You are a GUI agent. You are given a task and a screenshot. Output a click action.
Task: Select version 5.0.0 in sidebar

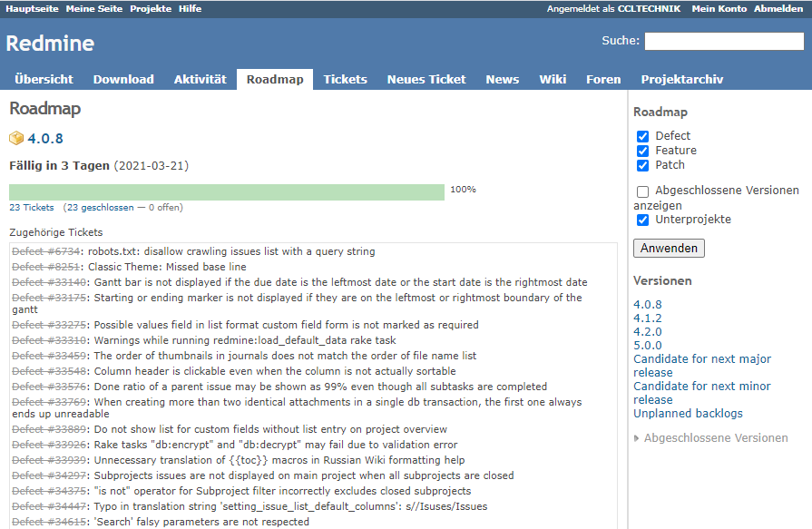(x=647, y=346)
